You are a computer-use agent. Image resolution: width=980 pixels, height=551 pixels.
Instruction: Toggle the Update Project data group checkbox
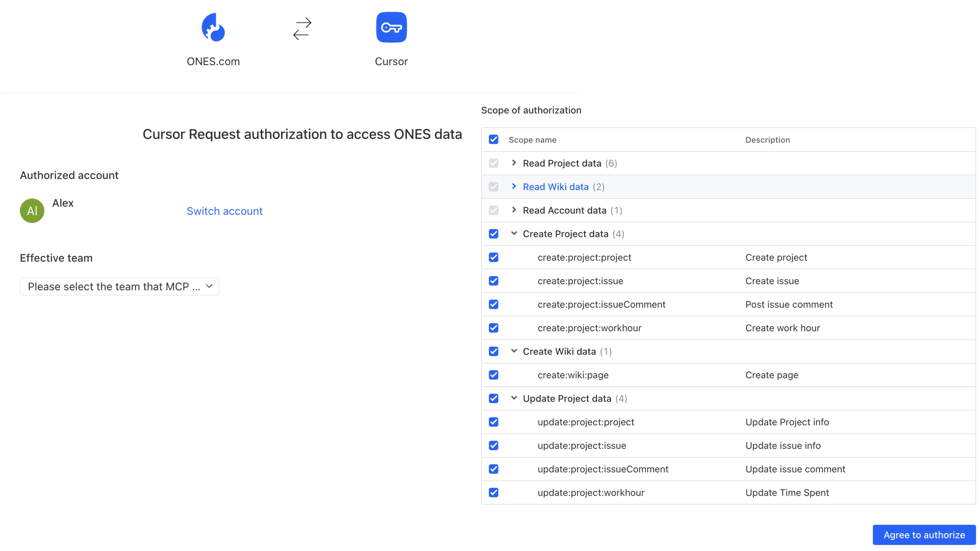pyautogui.click(x=493, y=398)
